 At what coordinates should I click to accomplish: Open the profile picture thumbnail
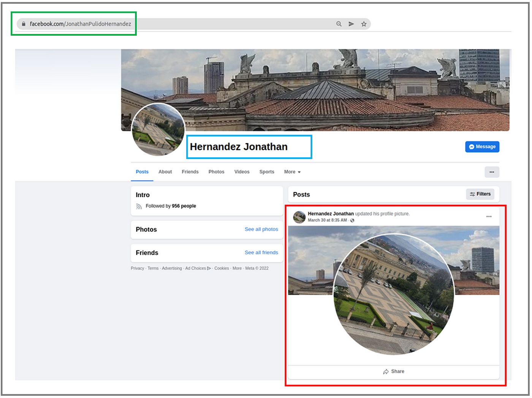click(x=158, y=130)
